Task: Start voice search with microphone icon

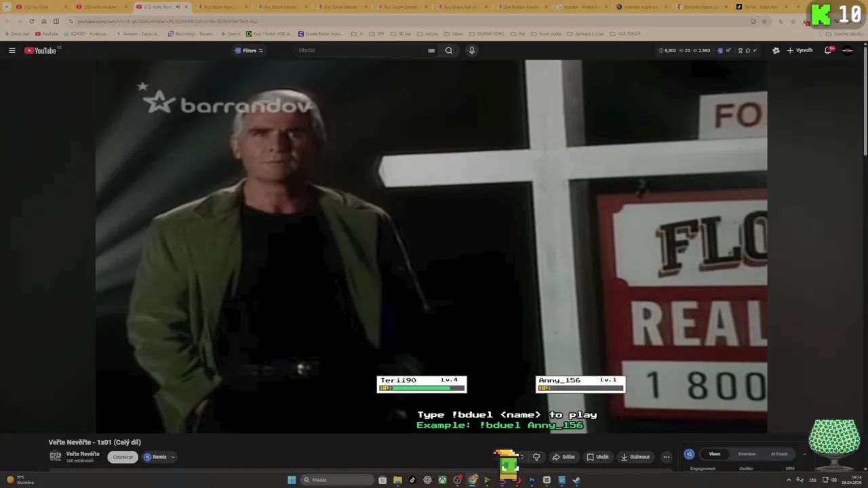Action: (472, 50)
